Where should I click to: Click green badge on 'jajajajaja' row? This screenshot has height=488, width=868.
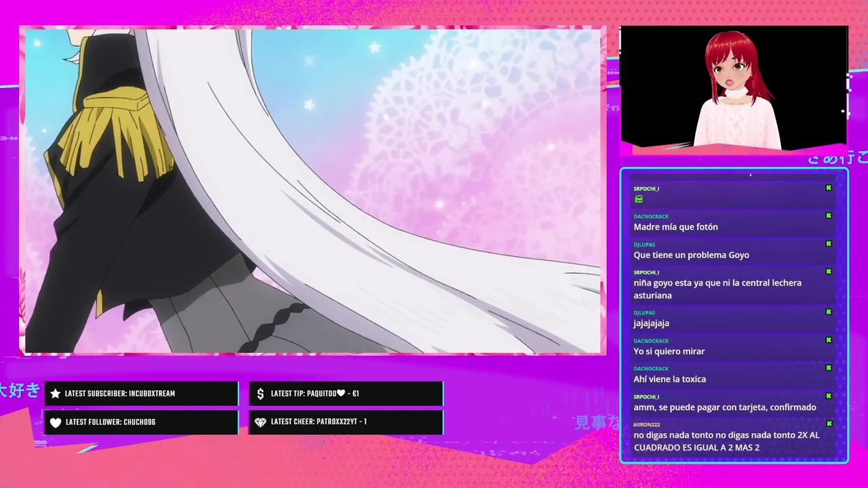point(829,312)
